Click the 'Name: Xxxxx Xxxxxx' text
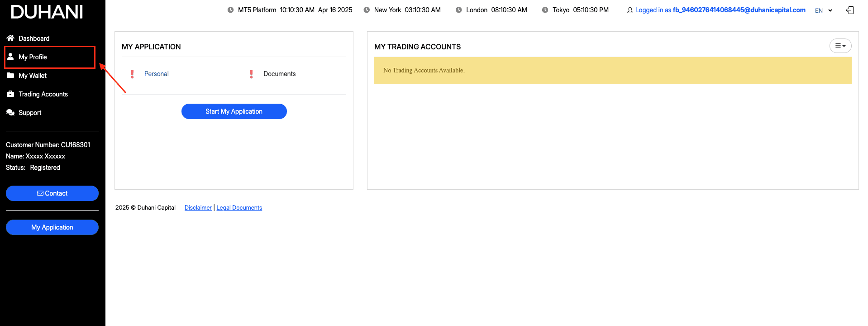The height and width of the screenshot is (326, 868). click(x=35, y=156)
